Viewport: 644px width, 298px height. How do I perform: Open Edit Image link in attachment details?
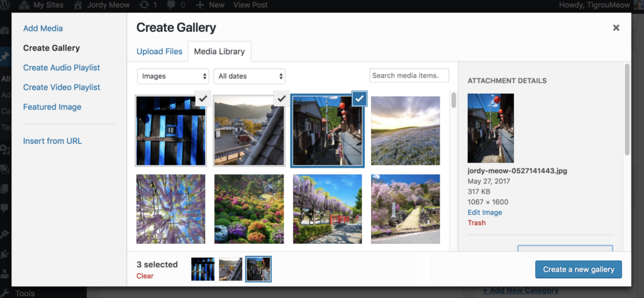coord(484,212)
